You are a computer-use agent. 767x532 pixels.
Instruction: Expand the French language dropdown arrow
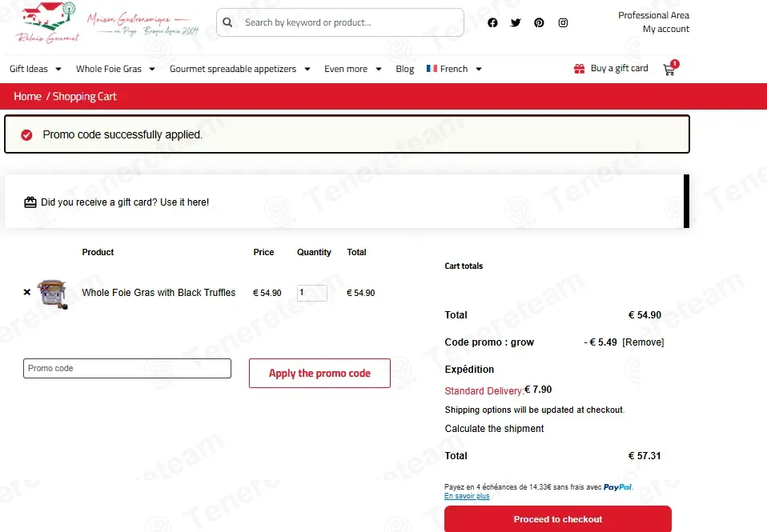point(479,69)
